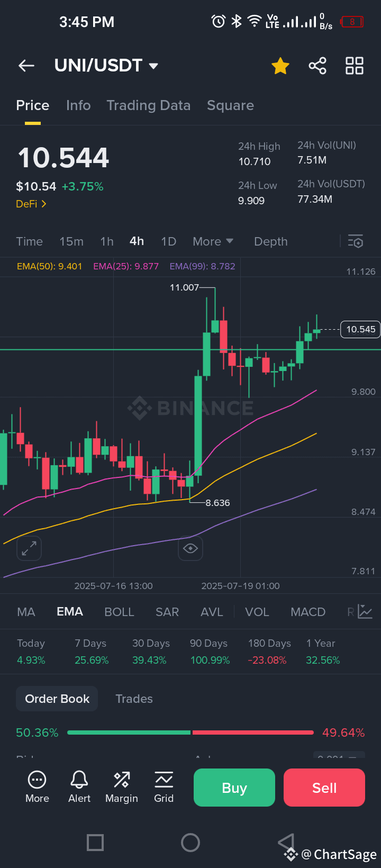Tap the alarm icon in status bar
This screenshot has height=868, width=381.
[219, 22]
